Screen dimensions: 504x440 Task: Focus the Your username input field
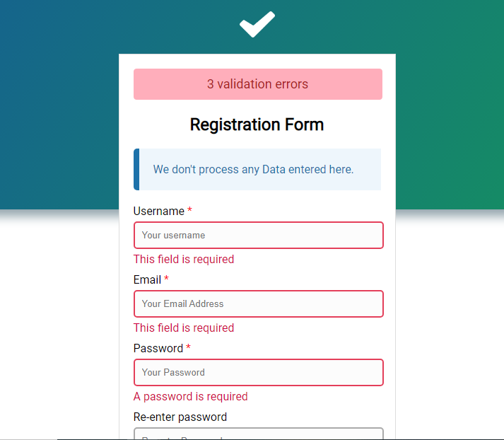259,235
